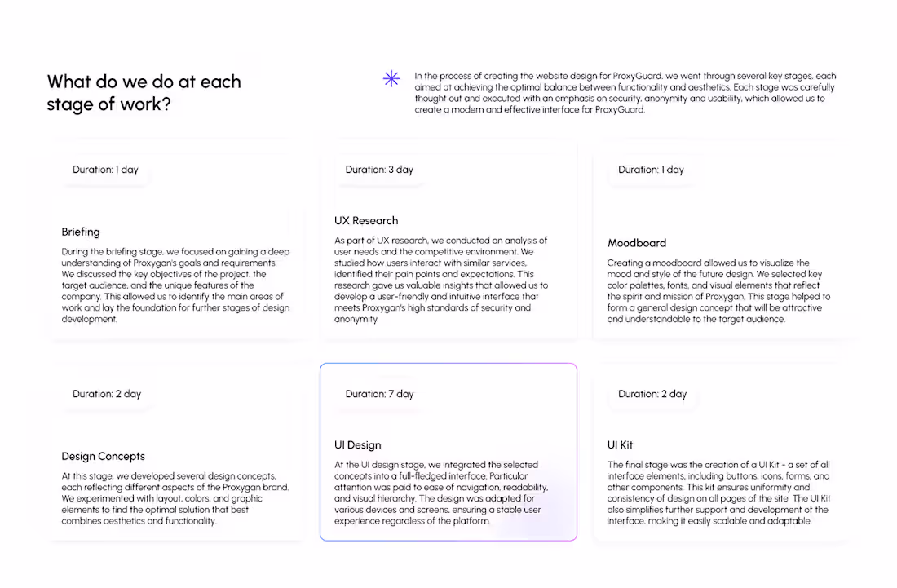This screenshot has height=588, width=897.
Task: Click the Briefing card's "Duration: 1 day" badge
Action: click(x=105, y=170)
